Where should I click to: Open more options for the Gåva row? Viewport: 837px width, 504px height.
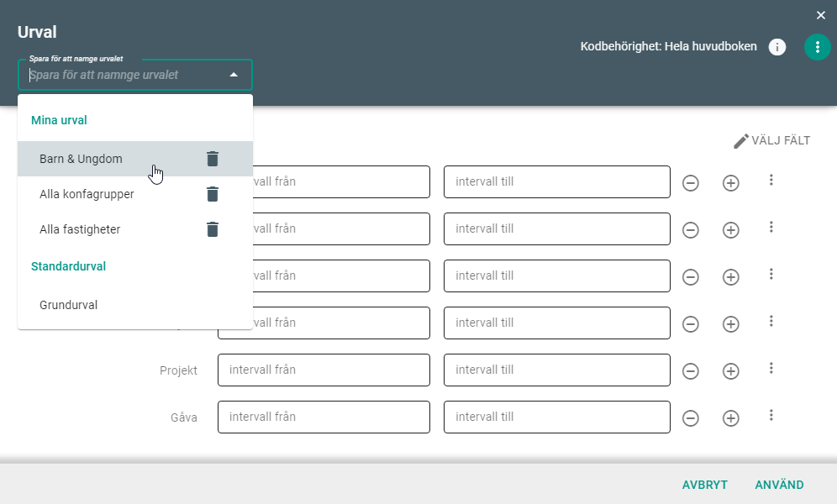point(771,415)
